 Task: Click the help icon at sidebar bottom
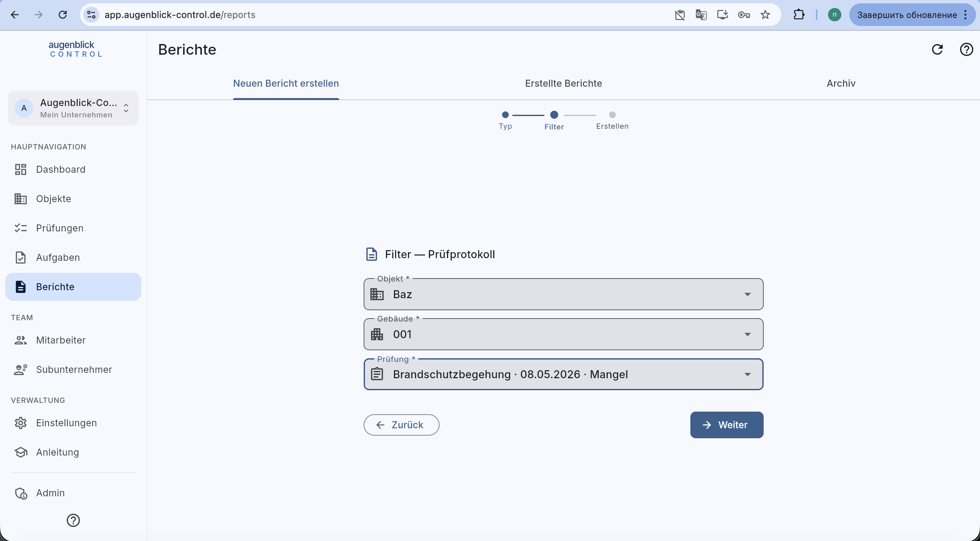click(73, 520)
